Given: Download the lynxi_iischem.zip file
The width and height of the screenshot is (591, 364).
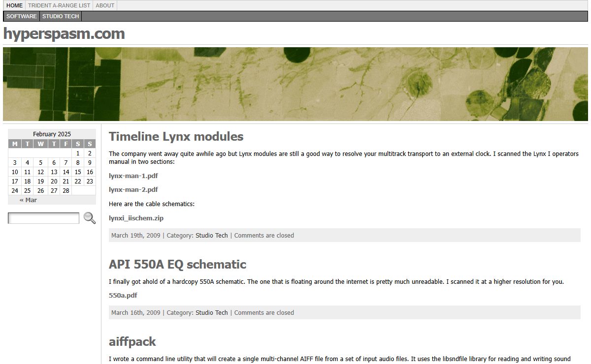Looking at the screenshot, I should coord(136,218).
